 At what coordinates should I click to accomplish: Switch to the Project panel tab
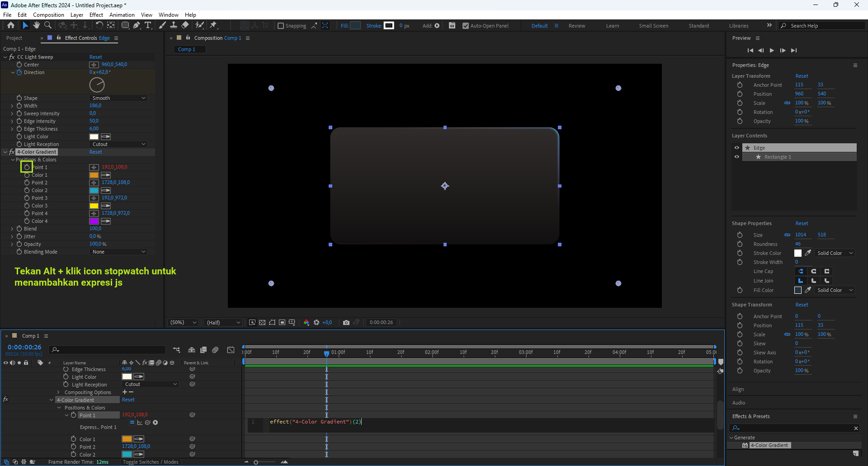point(14,38)
